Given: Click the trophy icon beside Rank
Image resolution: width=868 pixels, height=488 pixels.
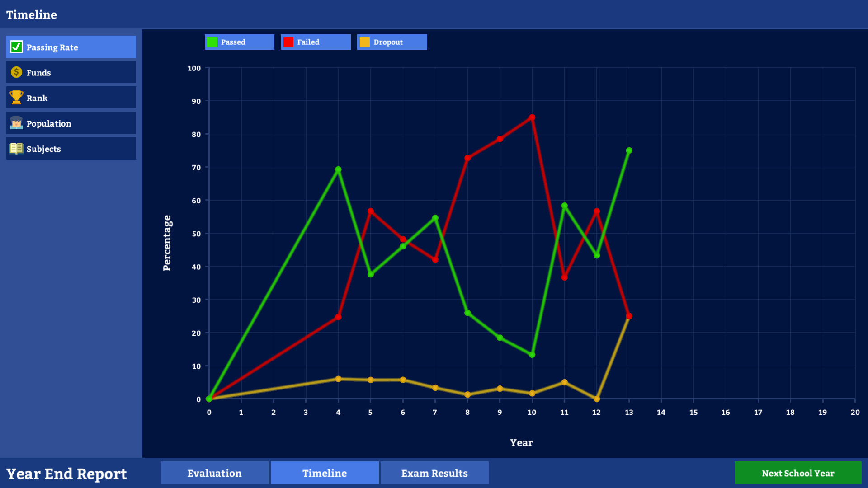Looking at the screenshot, I should tap(16, 98).
